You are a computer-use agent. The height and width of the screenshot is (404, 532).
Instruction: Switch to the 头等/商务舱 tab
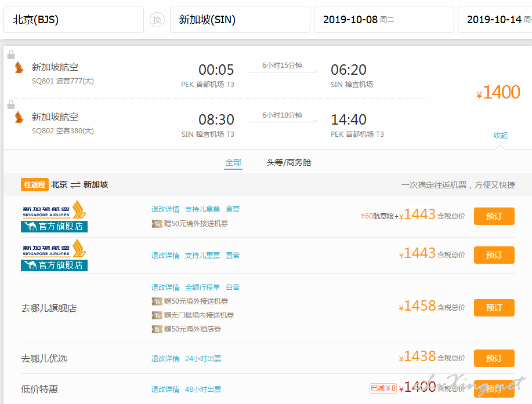[x=289, y=163]
